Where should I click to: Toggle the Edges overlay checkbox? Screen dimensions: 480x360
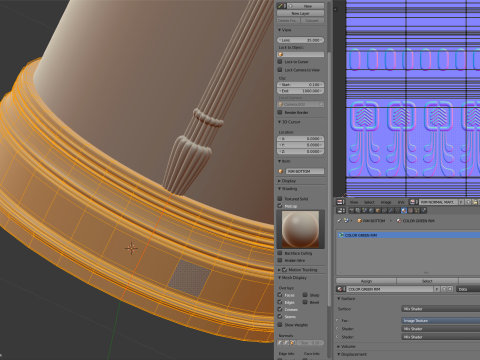pyautogui.click(x=280, y=302)
